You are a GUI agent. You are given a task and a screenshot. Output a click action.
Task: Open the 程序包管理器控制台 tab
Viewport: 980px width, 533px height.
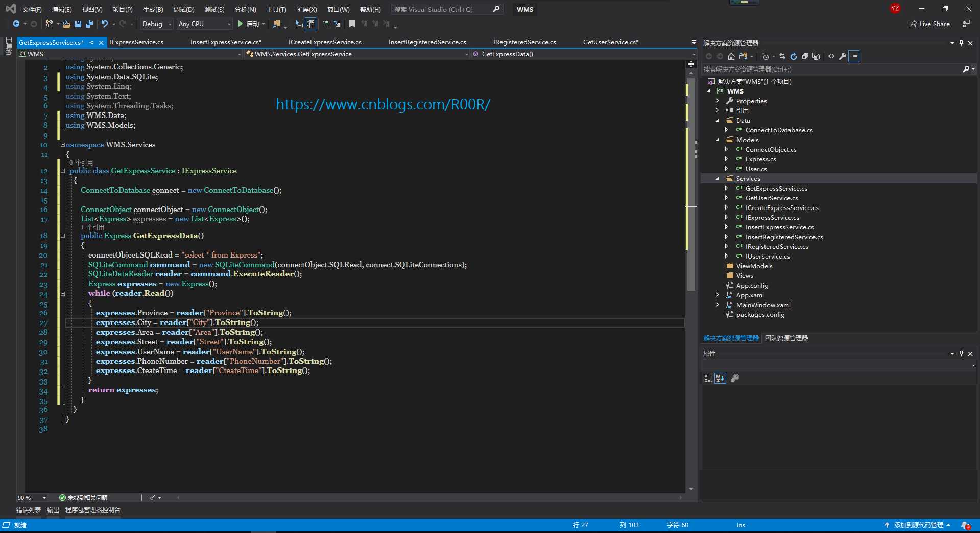point(93,510)
